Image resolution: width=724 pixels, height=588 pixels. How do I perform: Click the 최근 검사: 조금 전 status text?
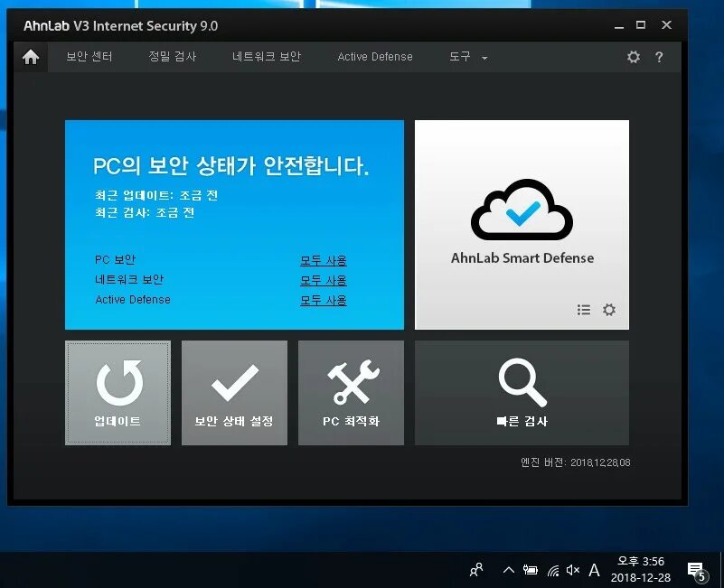(x=145, y=213)
